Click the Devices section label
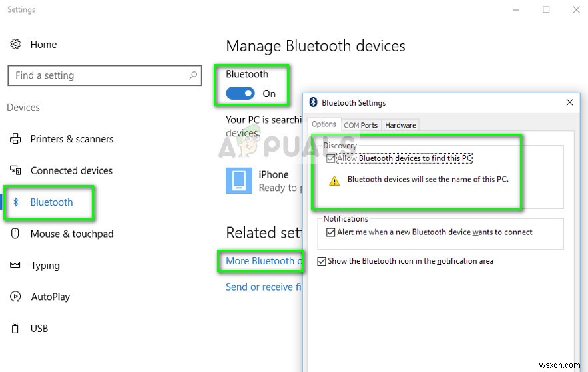Screen dimensions: 588x372 pyautogui.click(x=23, y=108)
